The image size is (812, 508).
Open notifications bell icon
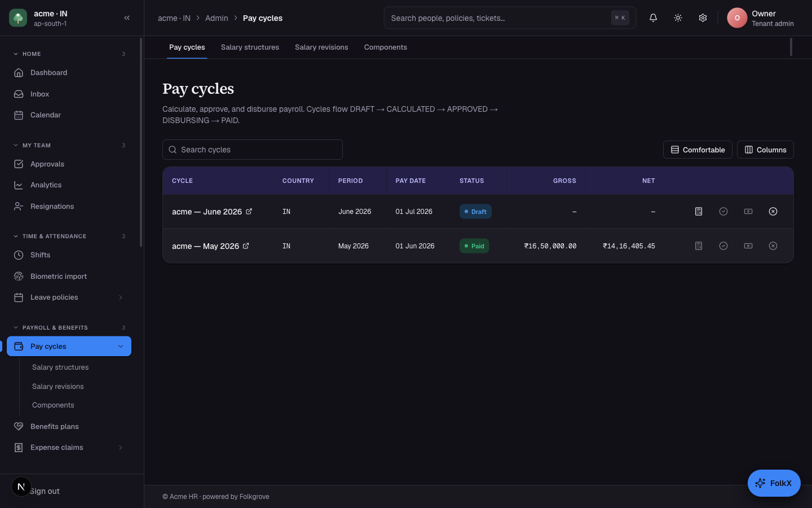point(653,18)
